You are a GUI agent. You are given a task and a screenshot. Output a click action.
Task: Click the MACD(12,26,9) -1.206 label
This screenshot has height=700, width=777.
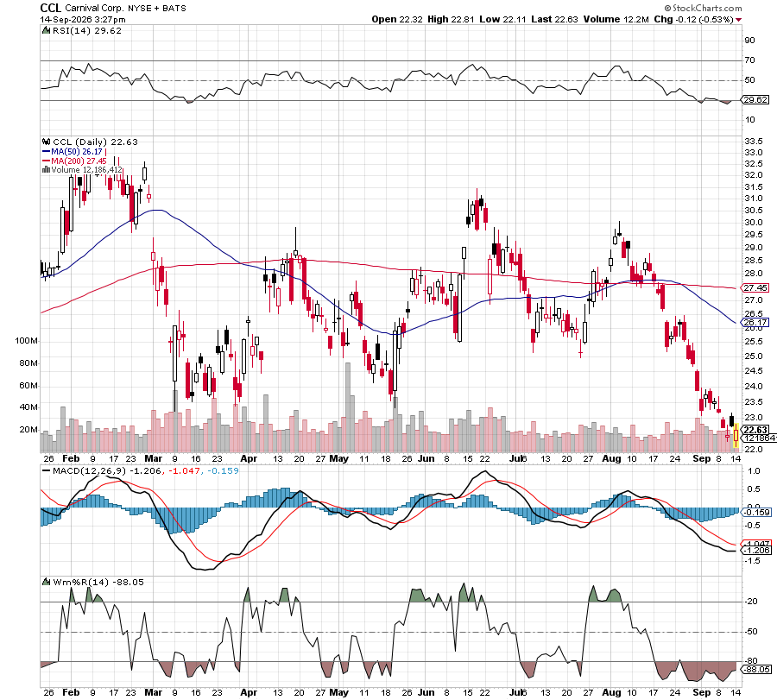coord(107,470)
